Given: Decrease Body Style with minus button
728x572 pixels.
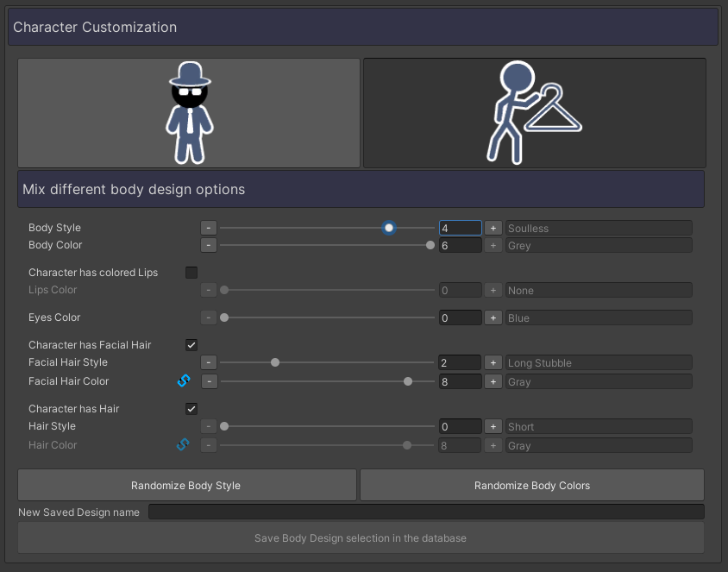Looking at the screenshot, I should [209, 228].
